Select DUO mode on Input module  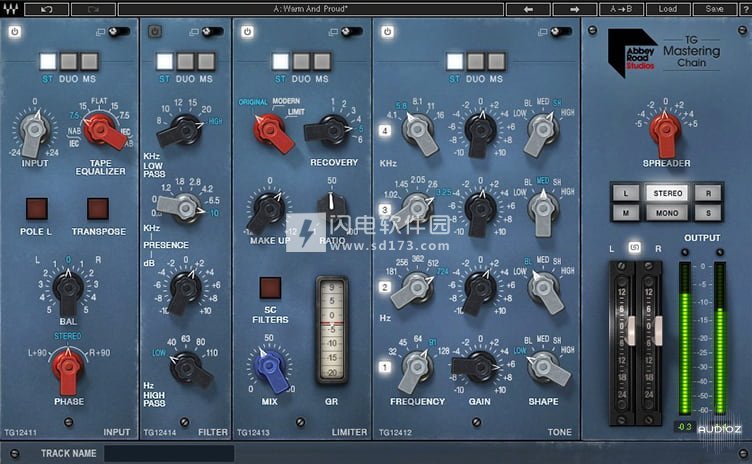(69, 62)
